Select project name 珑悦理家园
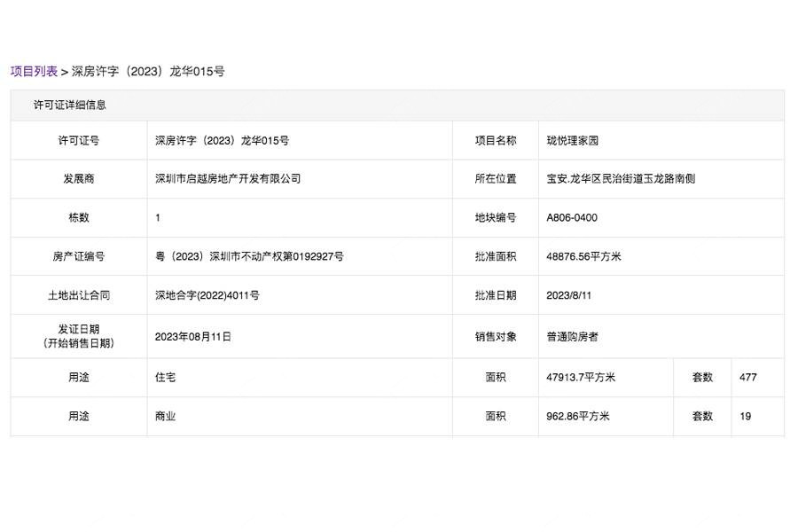The image size is (798, 532). point(573,140)
